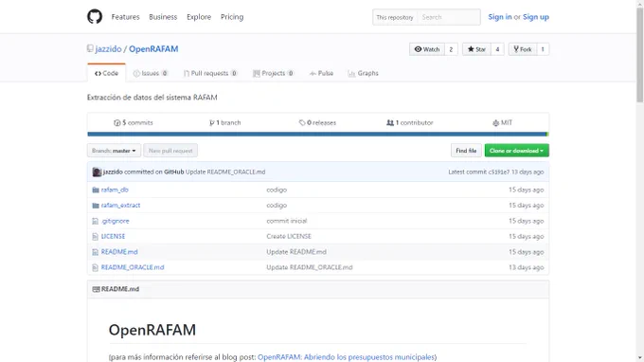Click the MIT license scale icon
Image resolution: width=644 pixels, height=362 pixels.
coord(495,123)
